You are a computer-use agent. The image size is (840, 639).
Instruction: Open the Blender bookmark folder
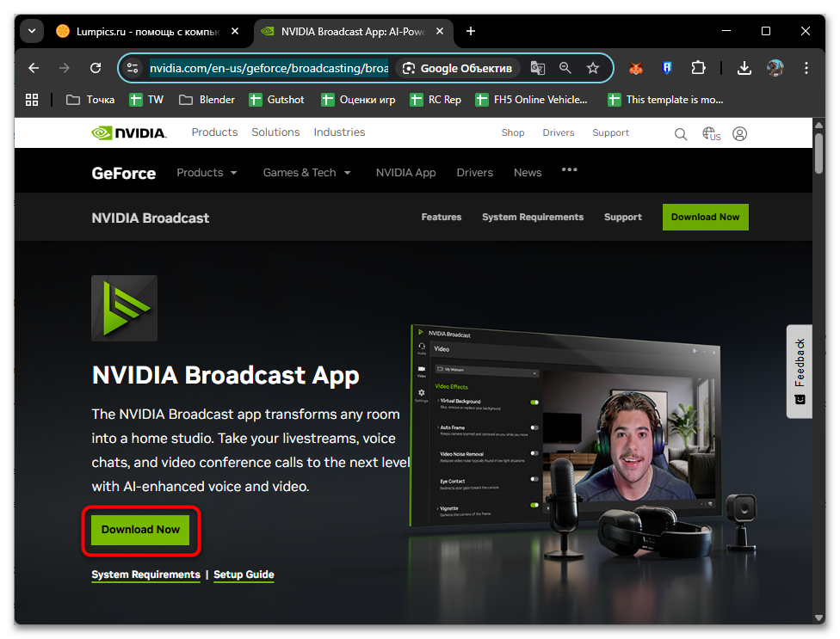click(x=207, y=100)
